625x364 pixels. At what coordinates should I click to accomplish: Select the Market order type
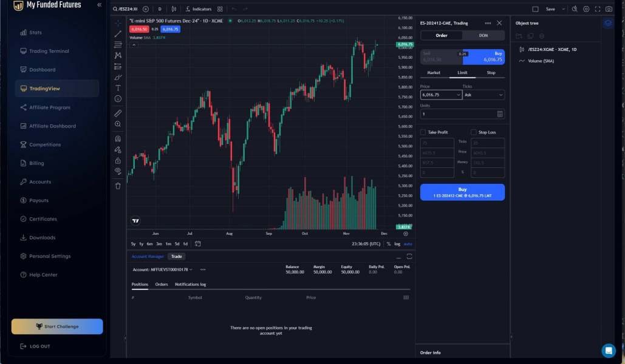click(434, 72)
